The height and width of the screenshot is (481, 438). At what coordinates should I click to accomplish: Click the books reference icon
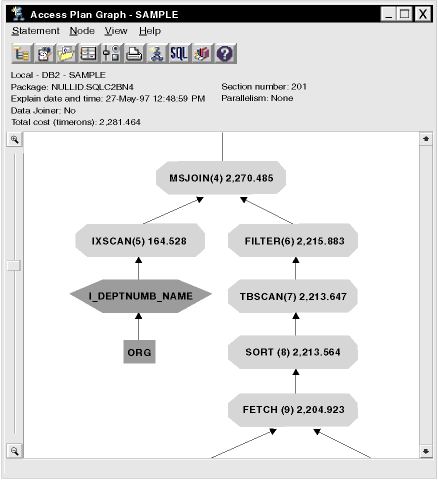tap(203, 53)
